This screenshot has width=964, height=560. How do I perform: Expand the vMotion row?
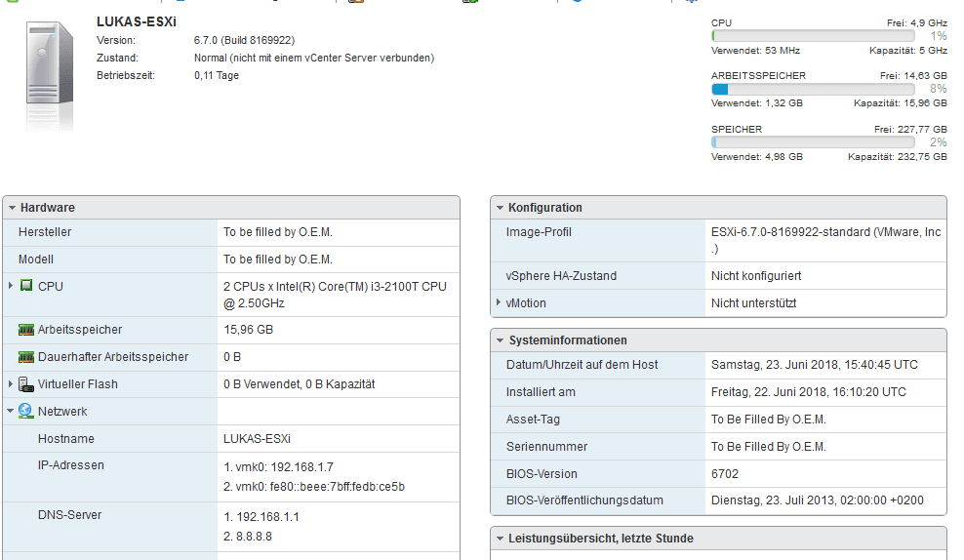point(498,302)
